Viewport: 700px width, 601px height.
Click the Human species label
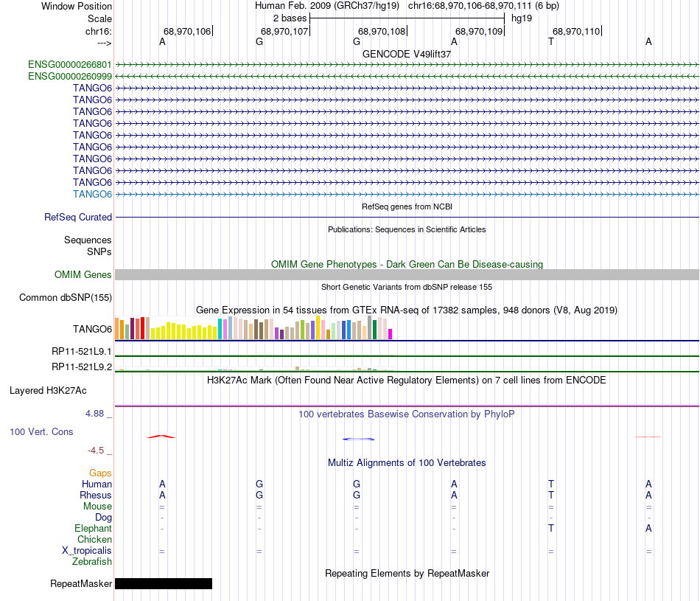(97, 484)
